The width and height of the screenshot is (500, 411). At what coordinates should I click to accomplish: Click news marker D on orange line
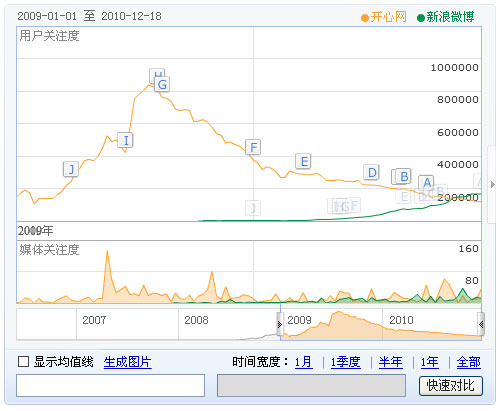point(371,172)
